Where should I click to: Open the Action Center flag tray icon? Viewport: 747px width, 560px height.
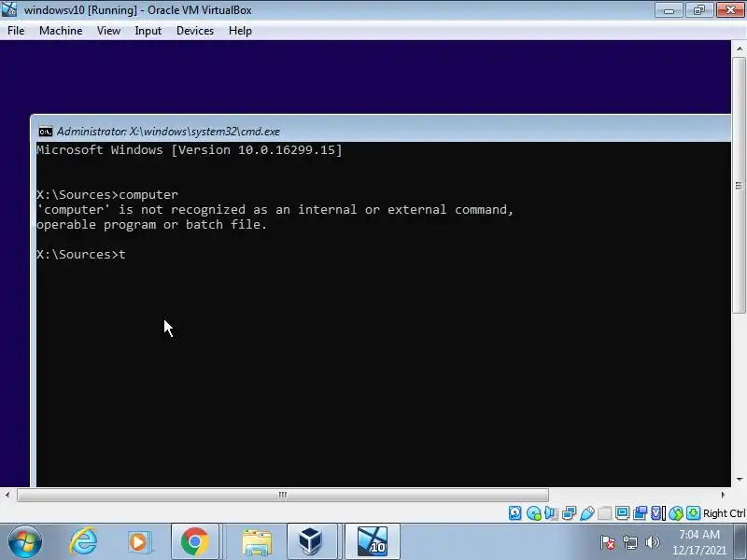pos(608,542)
